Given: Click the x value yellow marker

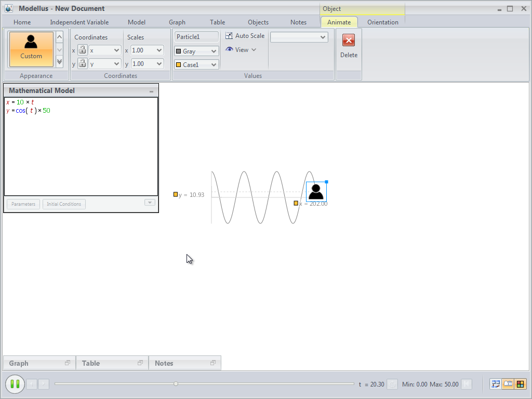Looking at the screenshot, I should (x=296, y=203).
